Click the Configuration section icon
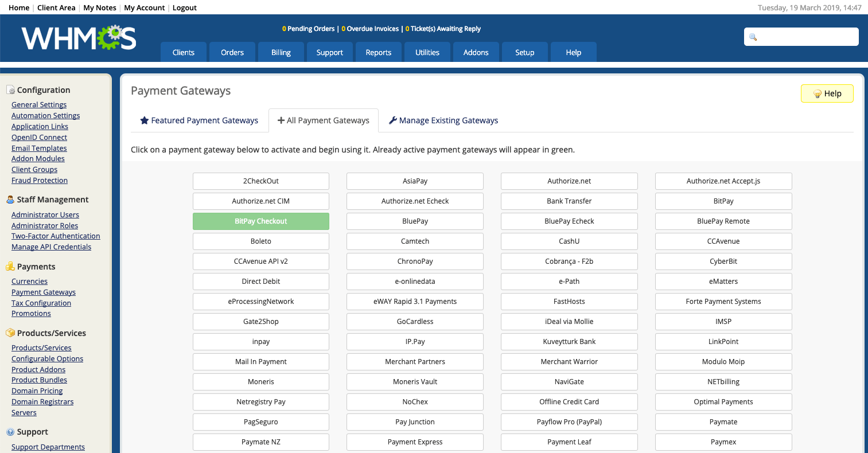This screenshot has height=453, width=868. 10,90
